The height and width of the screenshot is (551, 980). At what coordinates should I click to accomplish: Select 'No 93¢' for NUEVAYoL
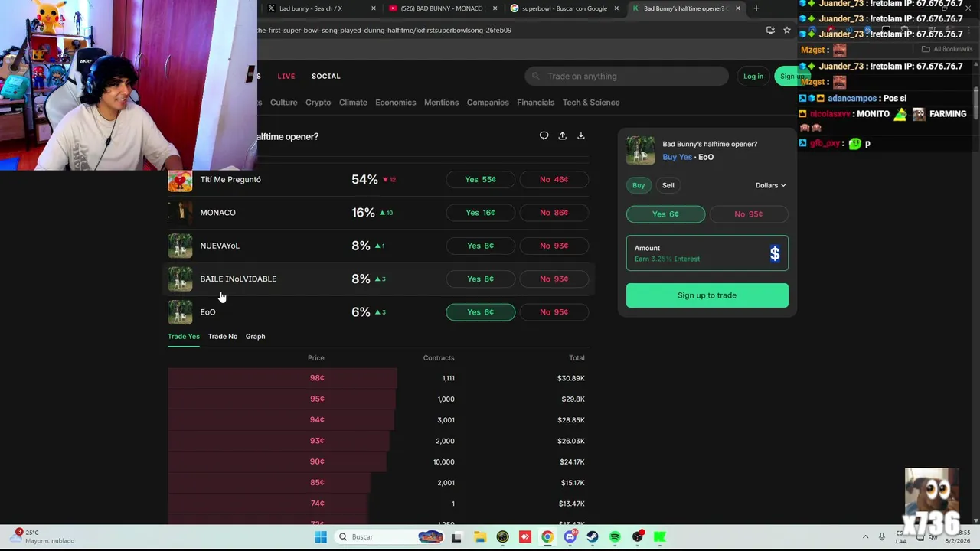point(554,246)
